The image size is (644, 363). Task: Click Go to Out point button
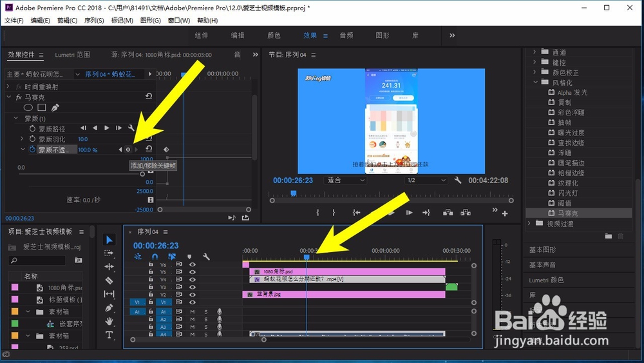426,213
